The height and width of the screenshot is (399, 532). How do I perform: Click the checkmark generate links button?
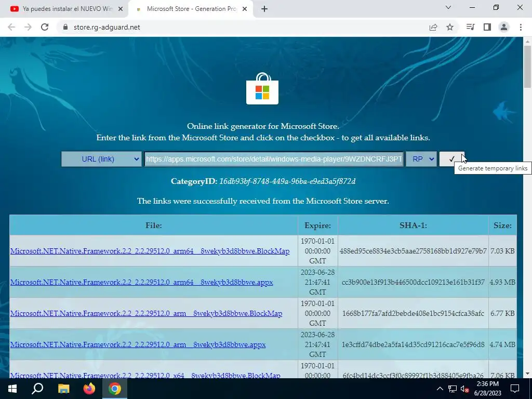tap(451, 159)
